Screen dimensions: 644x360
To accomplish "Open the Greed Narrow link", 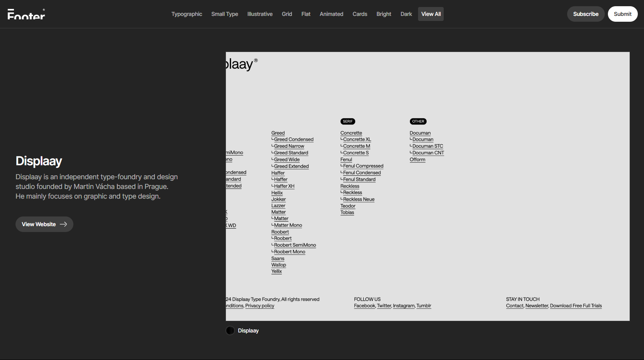I will 289,146.
